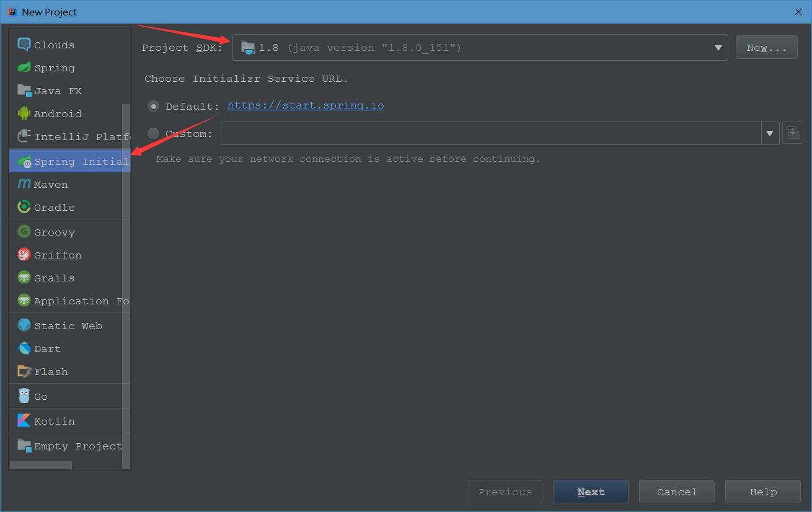Select Spring in the project type list

(70, 68)
